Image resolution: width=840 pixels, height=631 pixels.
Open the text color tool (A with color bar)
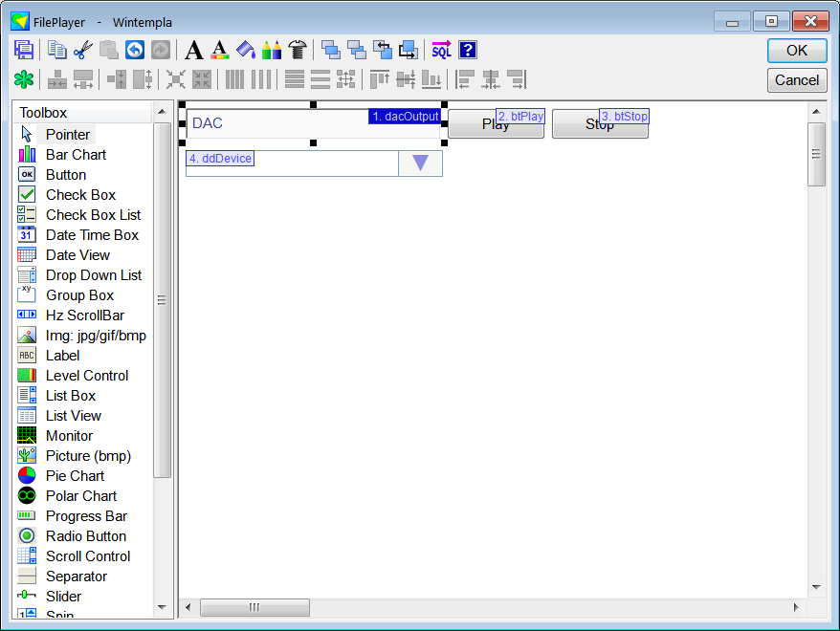click(x=220, y=51)
